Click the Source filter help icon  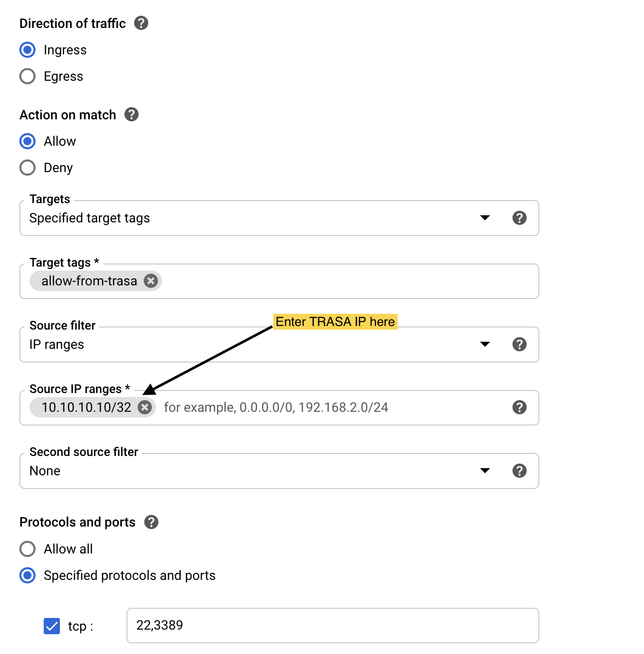[519, 344]
